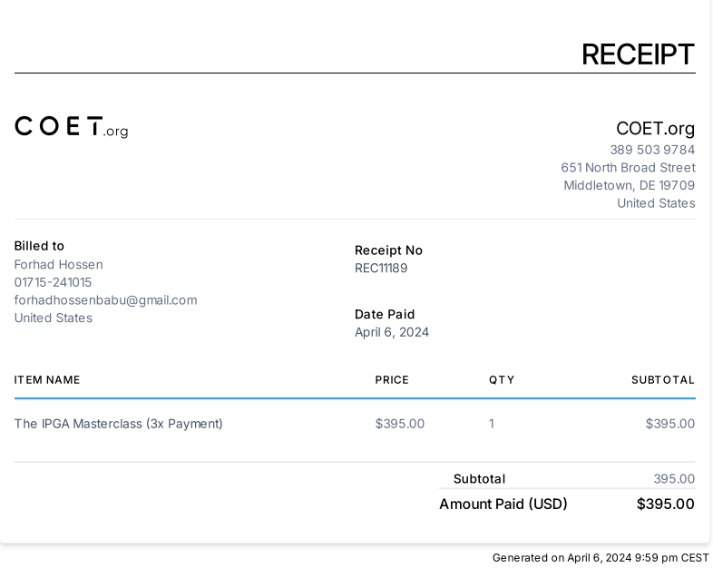The width and height of the screenshot is (713, 588).
Task: Click Middletown, DE 19709 text
Action: point(630,185)
